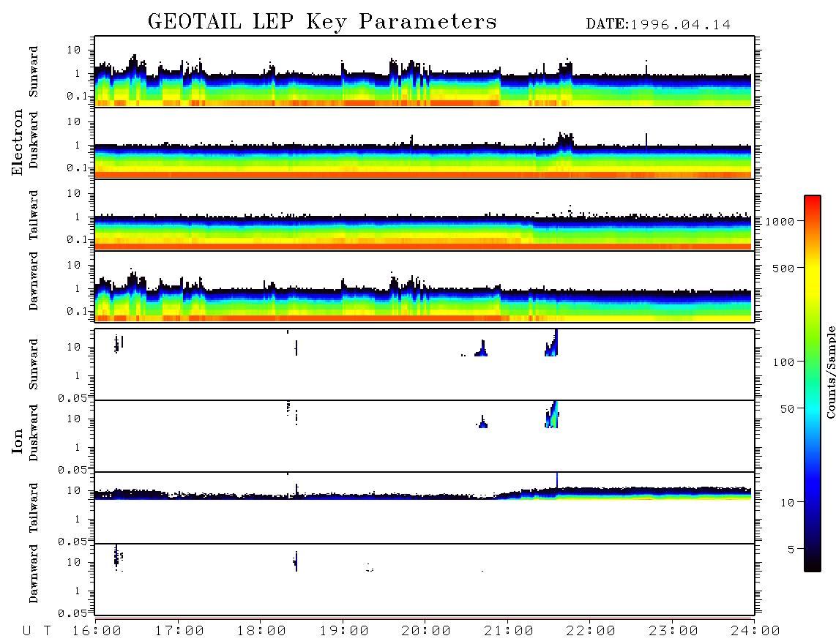This screenshot has height=644, width=836.
Task: Select the Ion "Sunward" axis label
Action: tap(34, 364)
